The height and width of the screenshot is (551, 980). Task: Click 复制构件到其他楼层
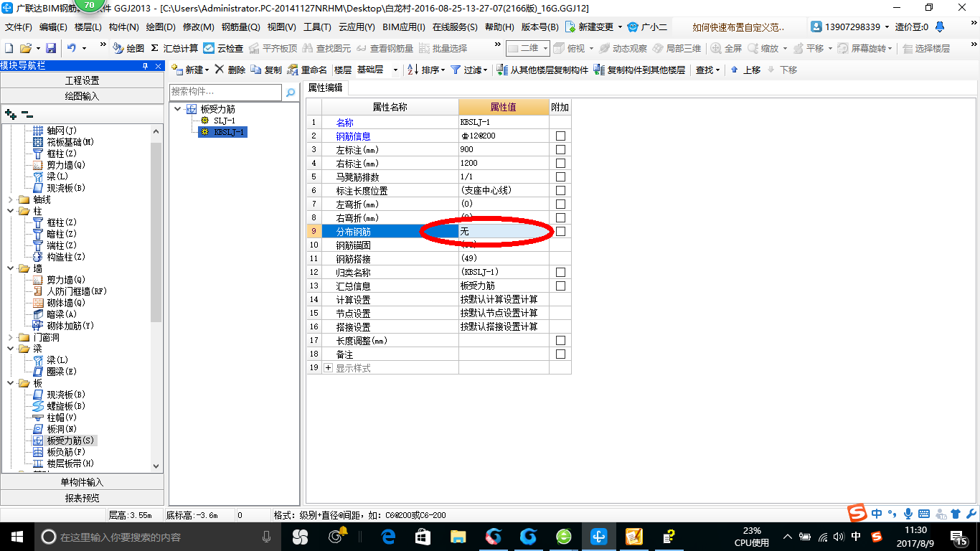tap(640, 70)
